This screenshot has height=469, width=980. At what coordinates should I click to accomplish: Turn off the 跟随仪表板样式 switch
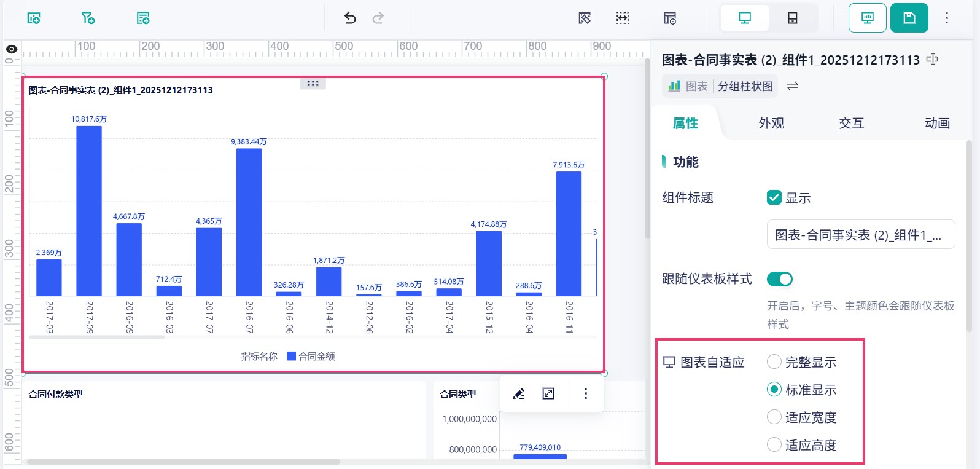click(780, 279)
